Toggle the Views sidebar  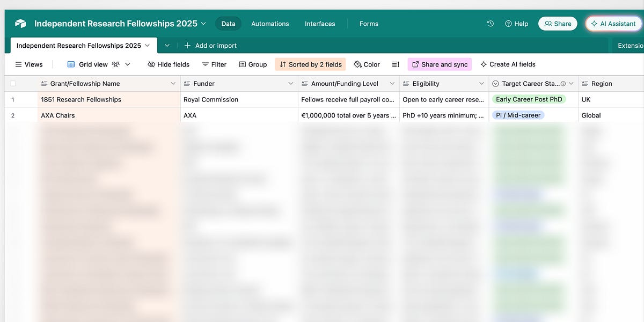29,64
